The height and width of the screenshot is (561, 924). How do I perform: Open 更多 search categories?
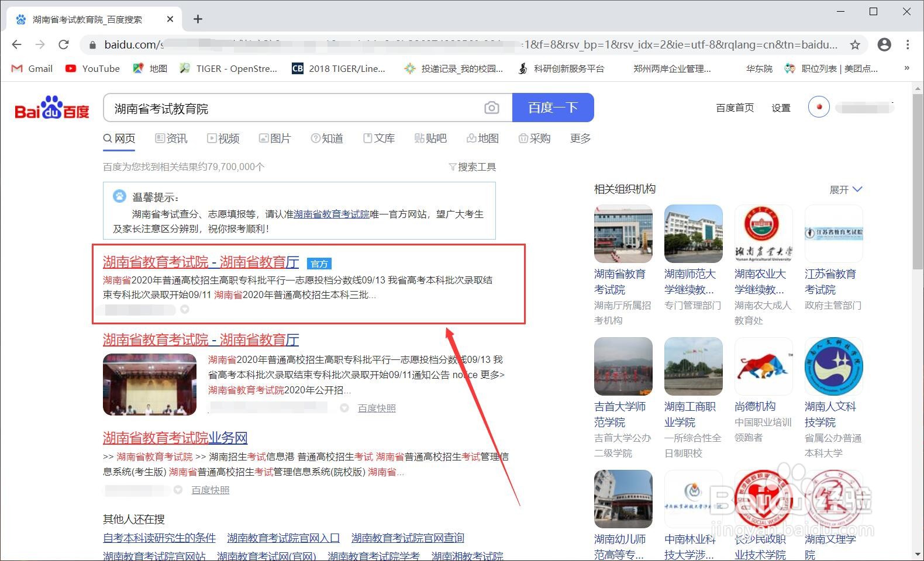(x=580, y=138)
